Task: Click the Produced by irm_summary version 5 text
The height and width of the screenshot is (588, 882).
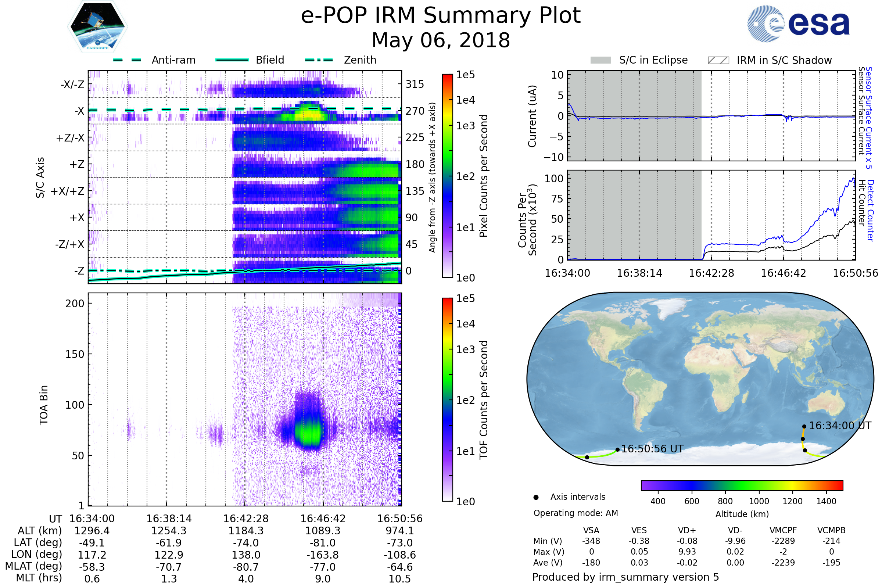Action: (625, 577)
